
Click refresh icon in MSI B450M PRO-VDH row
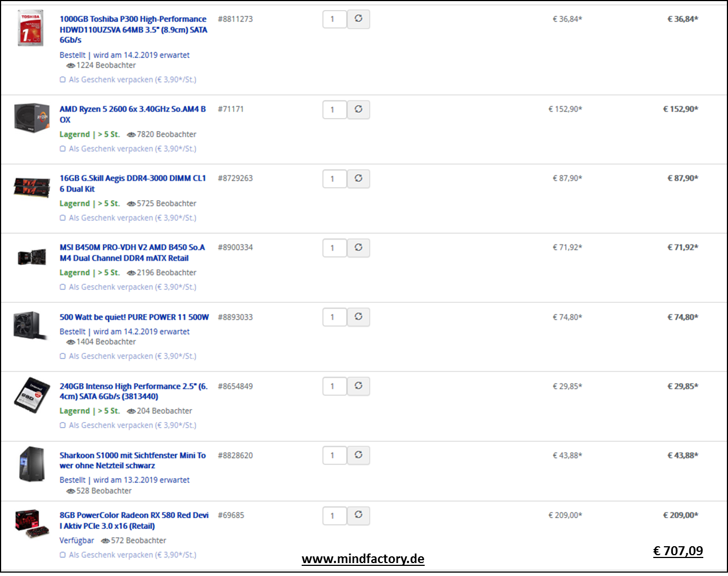click(358, 248)
